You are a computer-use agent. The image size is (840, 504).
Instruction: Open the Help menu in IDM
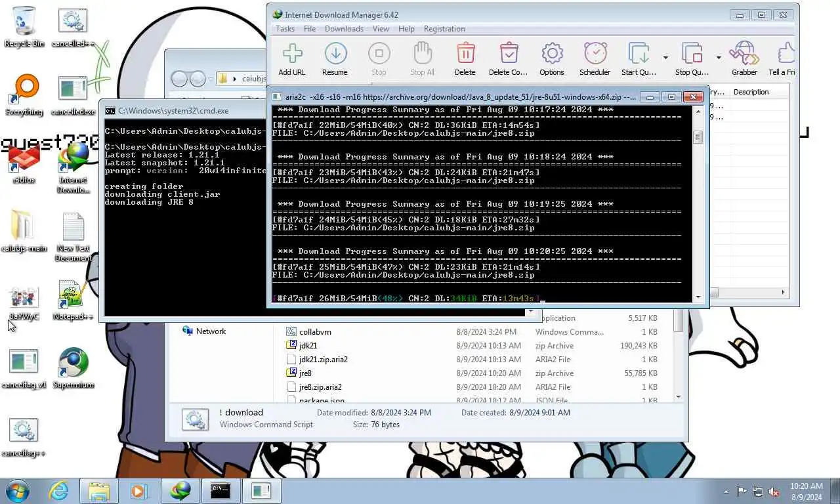(406, 29)
